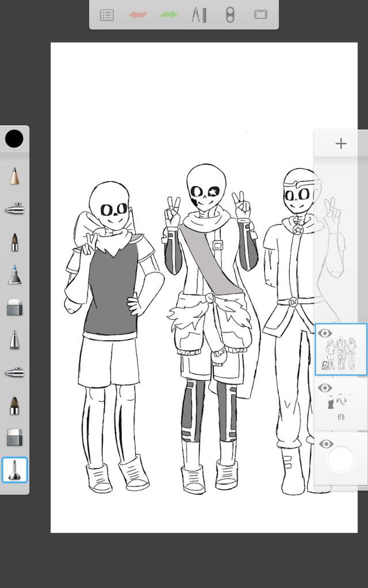The image size is (368, 588).
Task: Toggle visibility of the gray shading layer
Action: (325, 388)
